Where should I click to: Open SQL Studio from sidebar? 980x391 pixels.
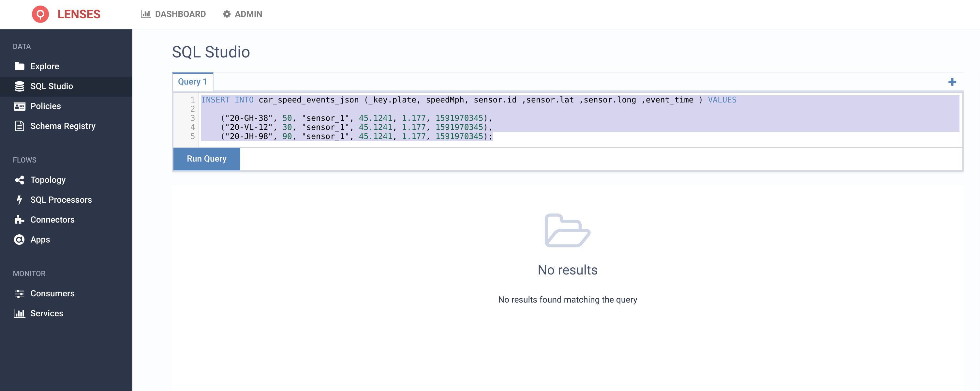[x=51, y=86]
